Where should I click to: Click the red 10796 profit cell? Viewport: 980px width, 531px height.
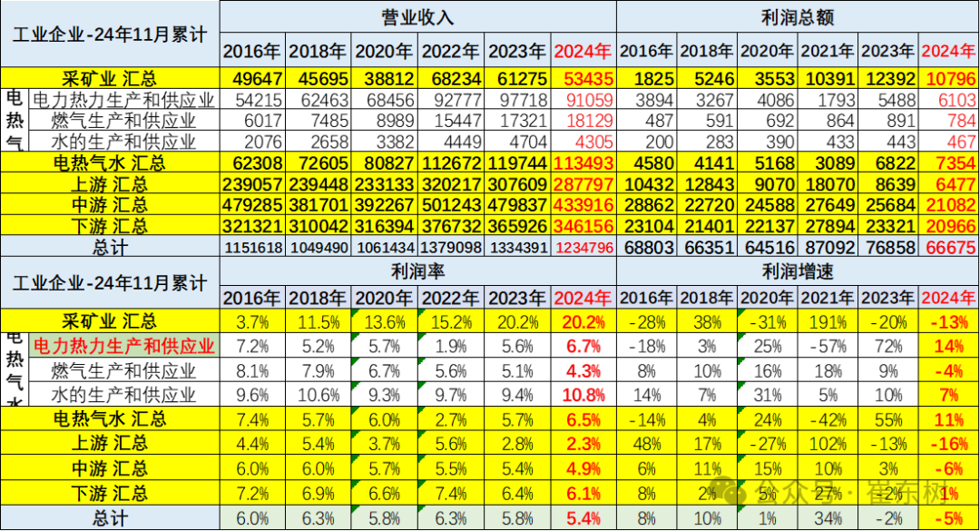coord(949,79)
